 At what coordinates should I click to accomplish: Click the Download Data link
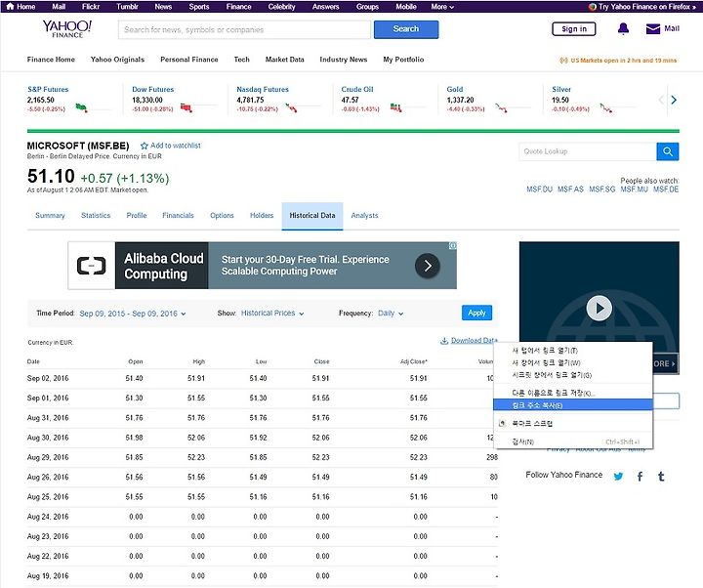click(475, 341)
